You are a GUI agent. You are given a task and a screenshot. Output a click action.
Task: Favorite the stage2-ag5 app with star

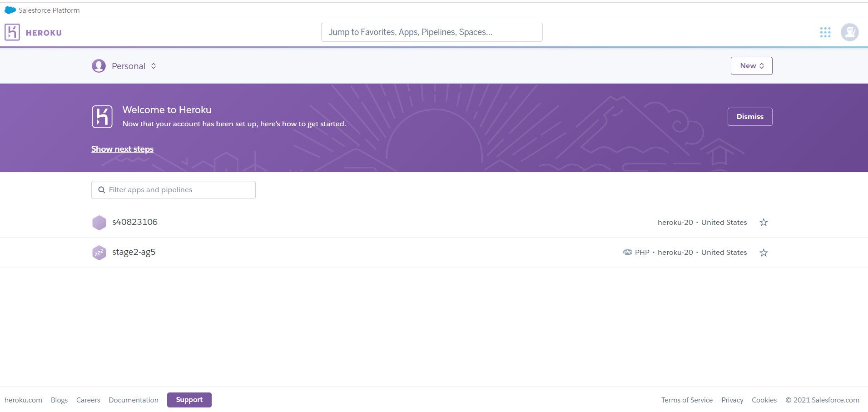764,253
